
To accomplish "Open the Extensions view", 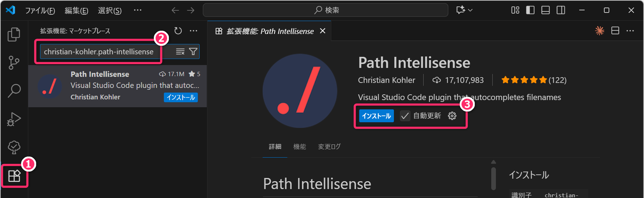I will [x=14, y=176].
